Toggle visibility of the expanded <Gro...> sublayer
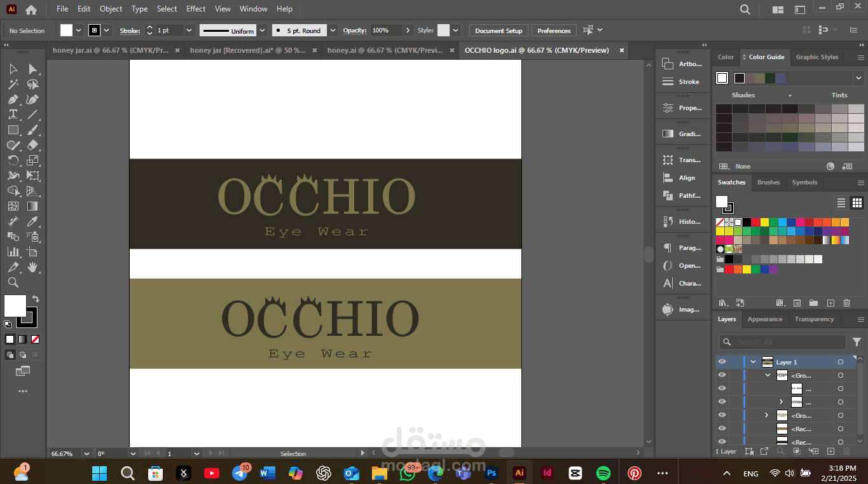The height and width of the screenshot is (484, 868). tap(722, 375)
